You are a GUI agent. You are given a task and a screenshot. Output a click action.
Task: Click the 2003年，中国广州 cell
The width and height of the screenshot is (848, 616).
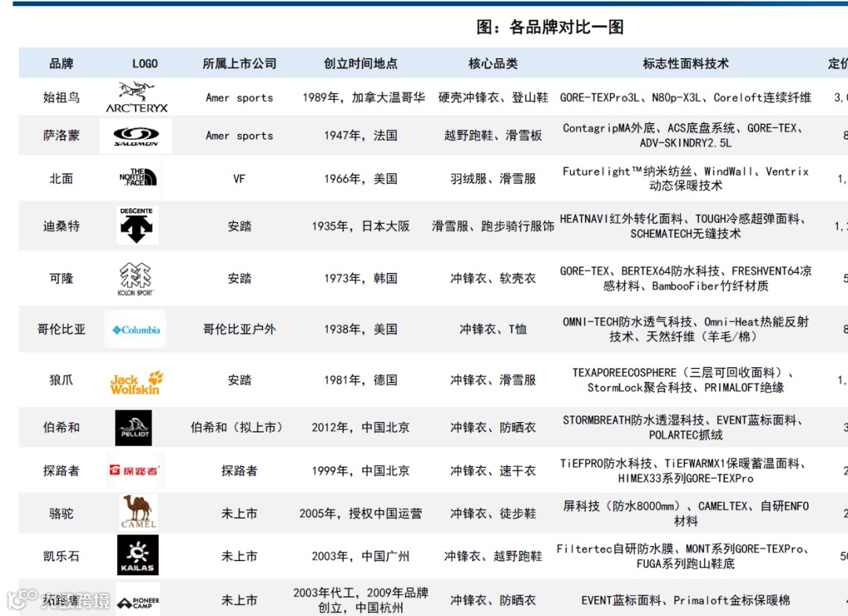pyautogui.click(x=360, y=556)
